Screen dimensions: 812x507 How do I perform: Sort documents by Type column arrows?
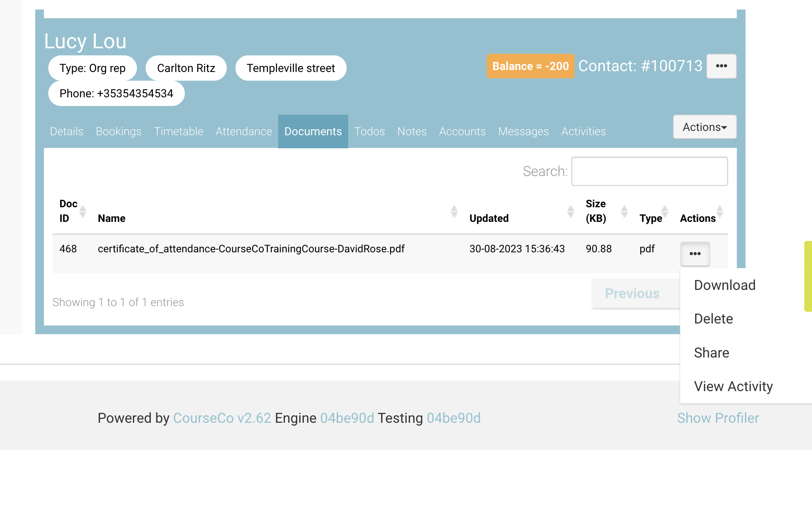pos(664,211)
